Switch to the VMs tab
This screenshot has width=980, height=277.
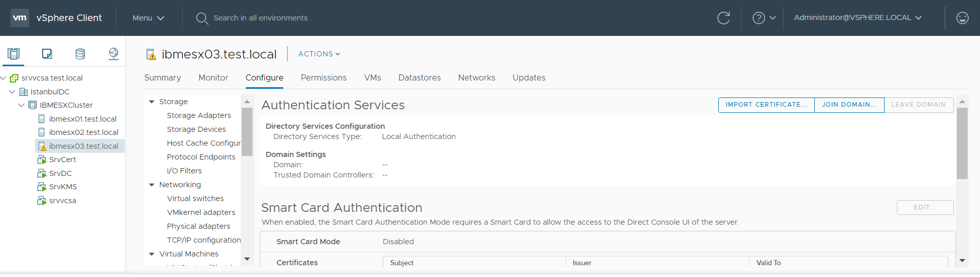pyautogui.click(x=373, y=77)
